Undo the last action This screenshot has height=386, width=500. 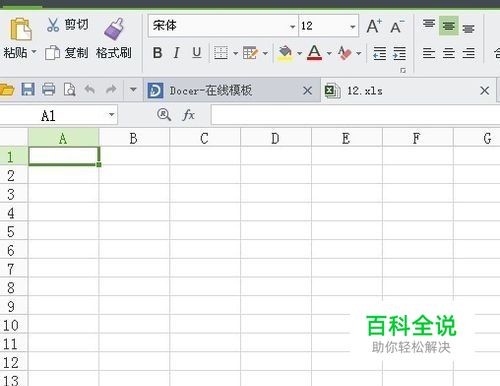[x=90, y=89]
